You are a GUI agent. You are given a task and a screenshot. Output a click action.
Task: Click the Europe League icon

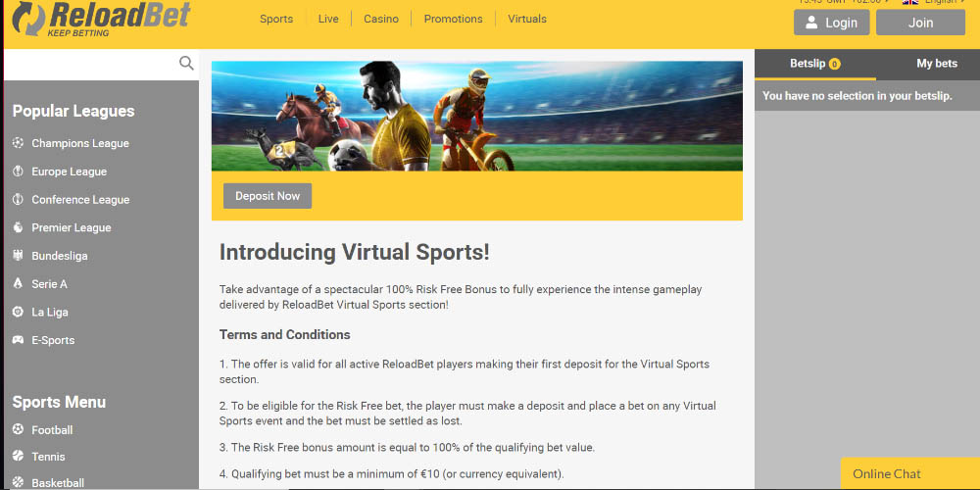tap(18, 171)
